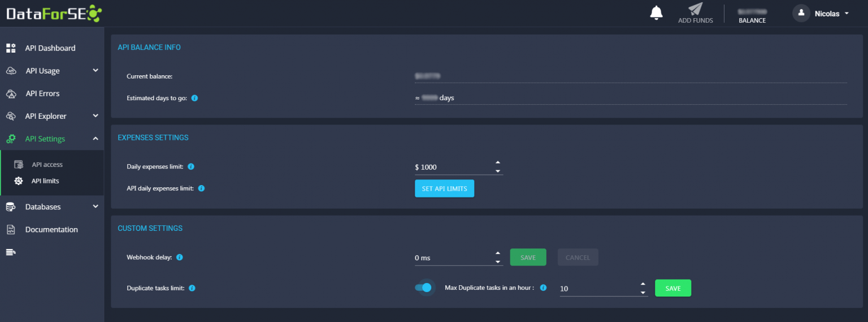The height and width of the screenshot is (322, 868).
Task: Click info icon beside Max Duplicate tasks
Action: [x=543, y=287]
